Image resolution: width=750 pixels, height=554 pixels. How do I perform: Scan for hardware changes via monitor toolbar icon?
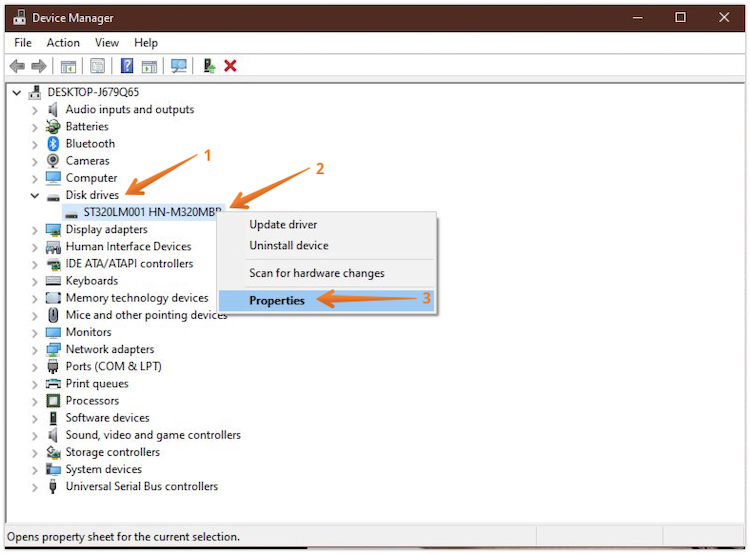point(179,66)
